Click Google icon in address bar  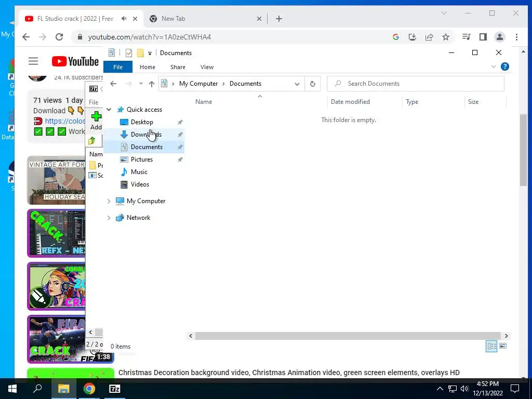click(x=395, y=37)
